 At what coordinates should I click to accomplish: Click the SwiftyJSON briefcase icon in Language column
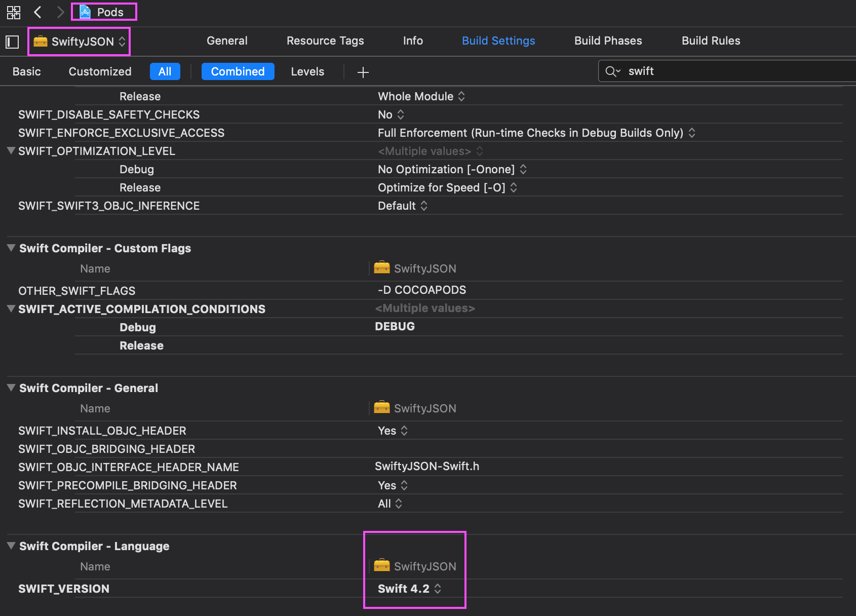click(382, 565)
